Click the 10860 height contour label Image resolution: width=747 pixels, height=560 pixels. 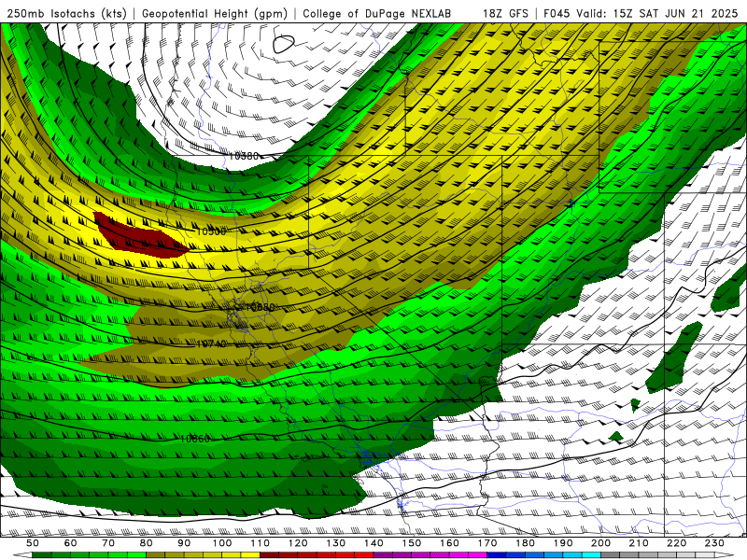click(x=195, y=439)
